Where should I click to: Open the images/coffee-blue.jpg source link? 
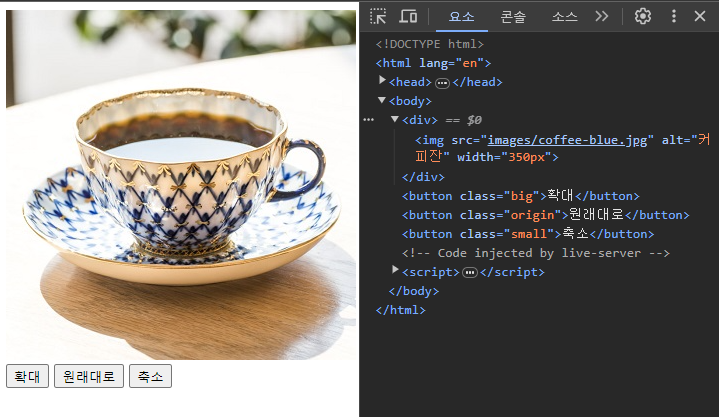(x=568, y=140)
